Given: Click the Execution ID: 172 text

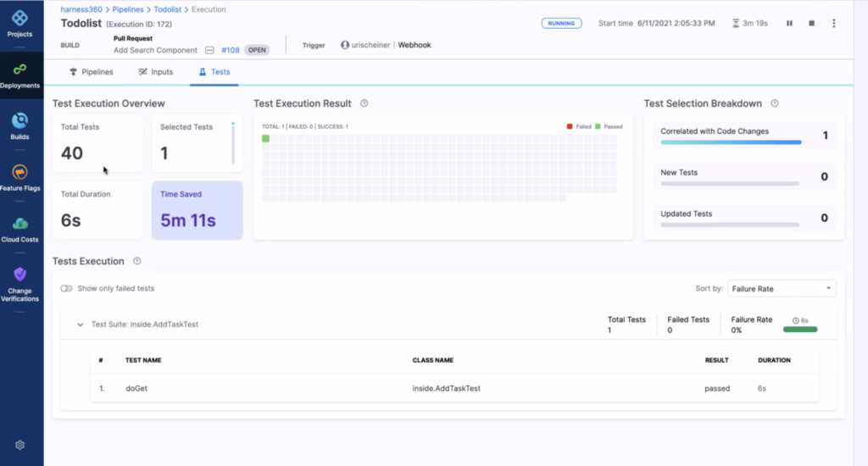Looking at the screenshot, I should coord(139,25).
